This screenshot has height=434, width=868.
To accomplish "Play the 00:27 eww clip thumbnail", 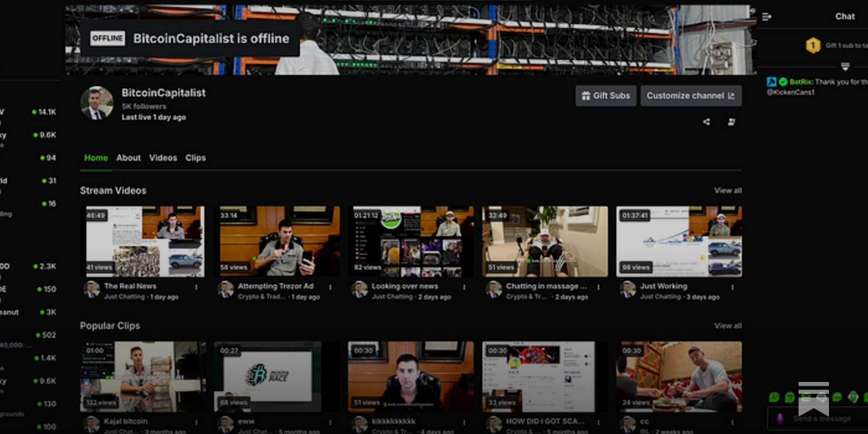I will pos(277,376).
